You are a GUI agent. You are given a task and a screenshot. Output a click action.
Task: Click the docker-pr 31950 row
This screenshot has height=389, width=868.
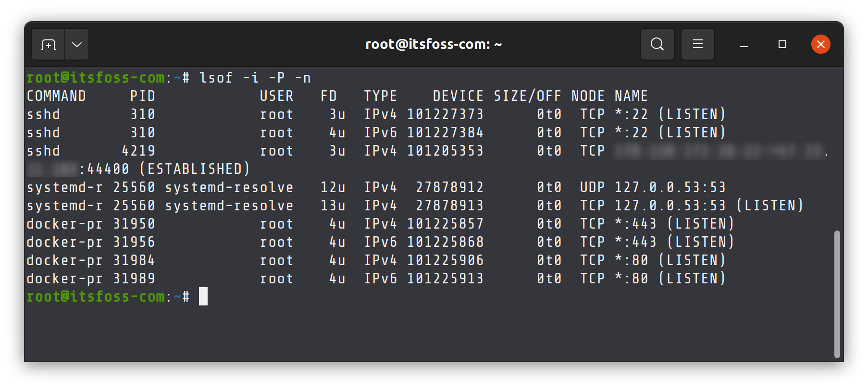pos(380,224)
